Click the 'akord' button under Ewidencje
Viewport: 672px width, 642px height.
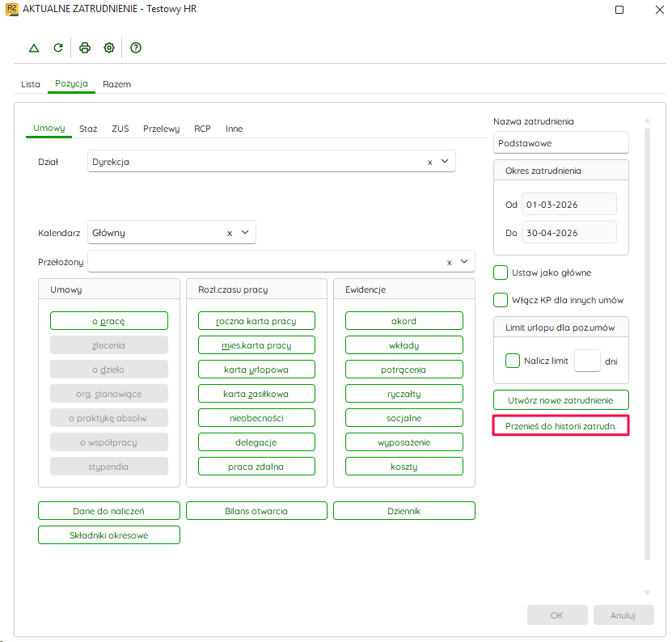[404, 321]
